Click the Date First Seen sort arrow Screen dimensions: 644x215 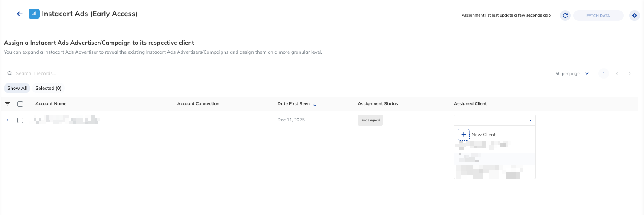[x=315, y=104]
